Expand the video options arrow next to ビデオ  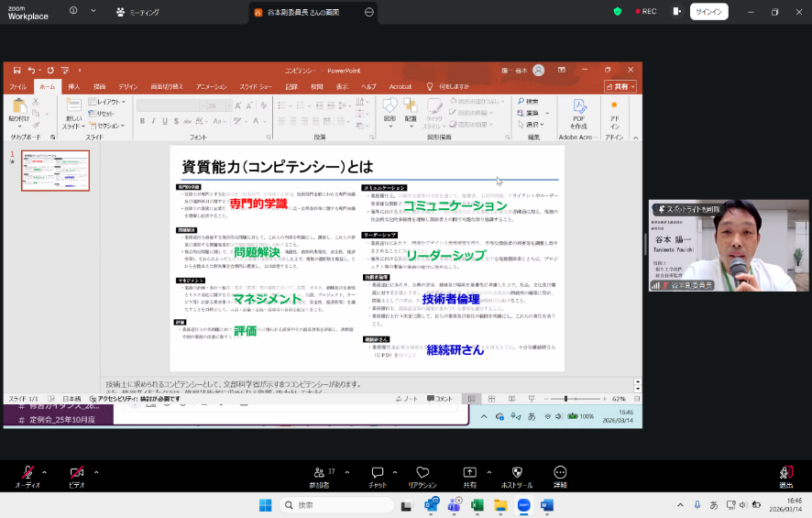pos(95,472)
